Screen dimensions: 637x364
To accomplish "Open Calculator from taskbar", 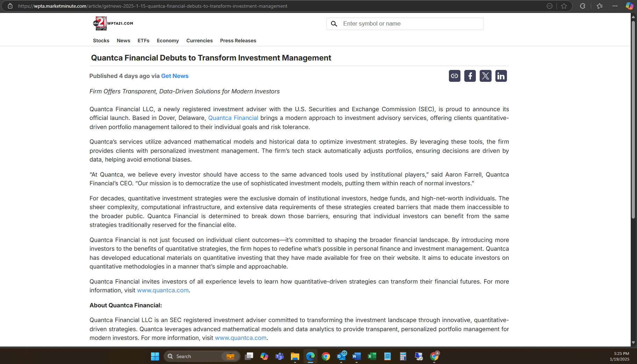I will tap(403, 356).
